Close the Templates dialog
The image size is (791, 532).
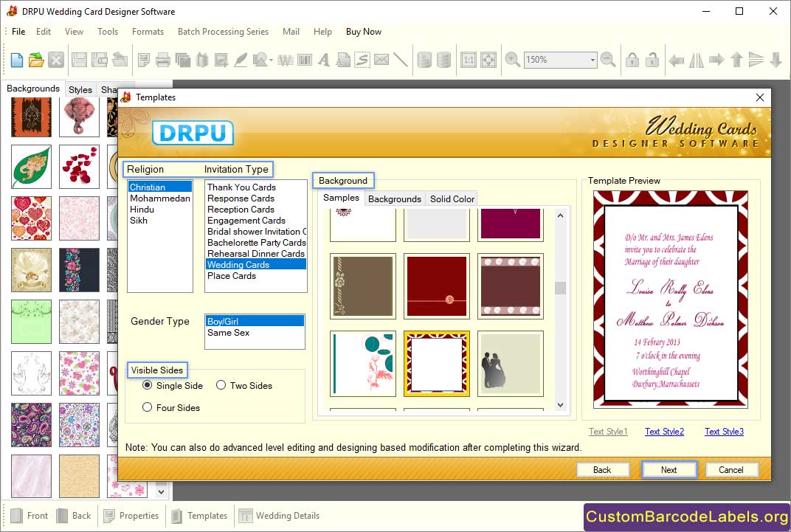tap(760, 97)
